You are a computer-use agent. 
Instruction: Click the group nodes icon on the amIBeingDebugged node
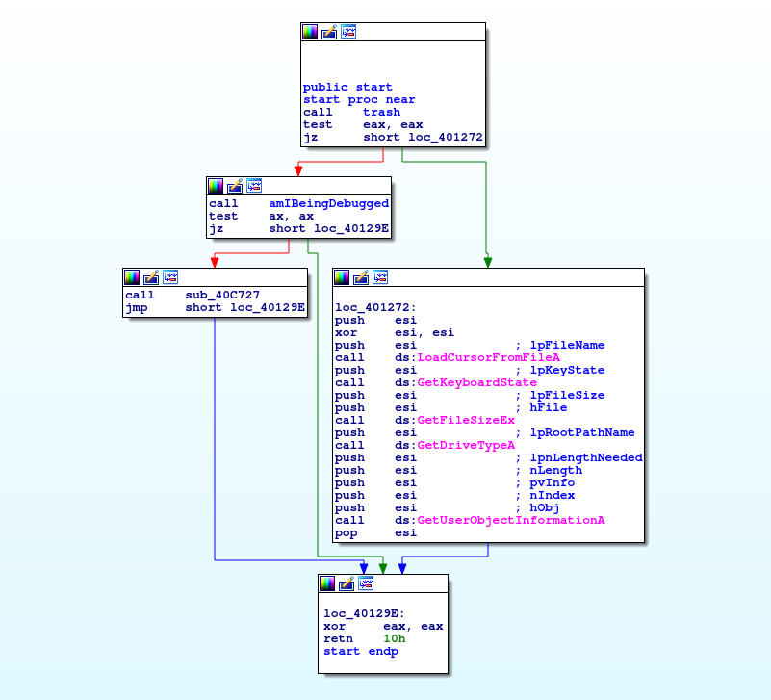click(253, 186)
